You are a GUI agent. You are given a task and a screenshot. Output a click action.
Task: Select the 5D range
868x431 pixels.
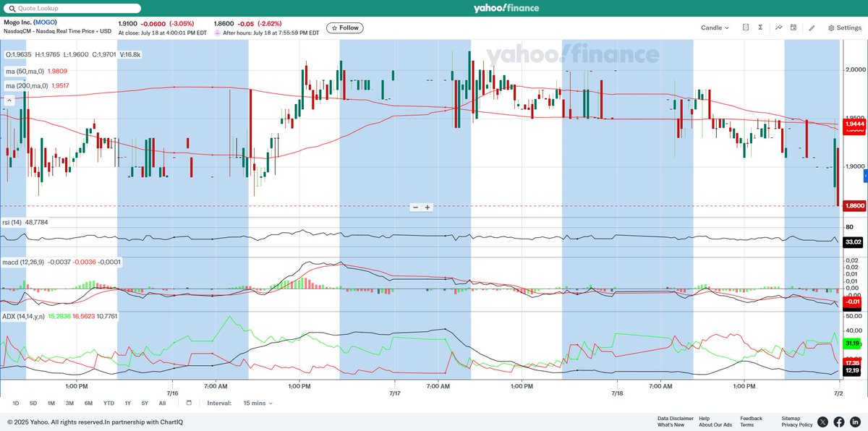coord(33,403)
